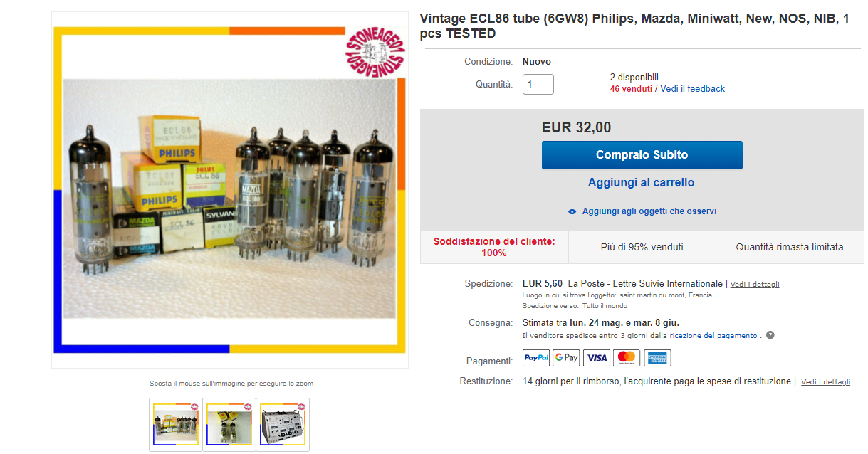Click the Mastercard icon
868x454 pixels.
tap(627, 358)
